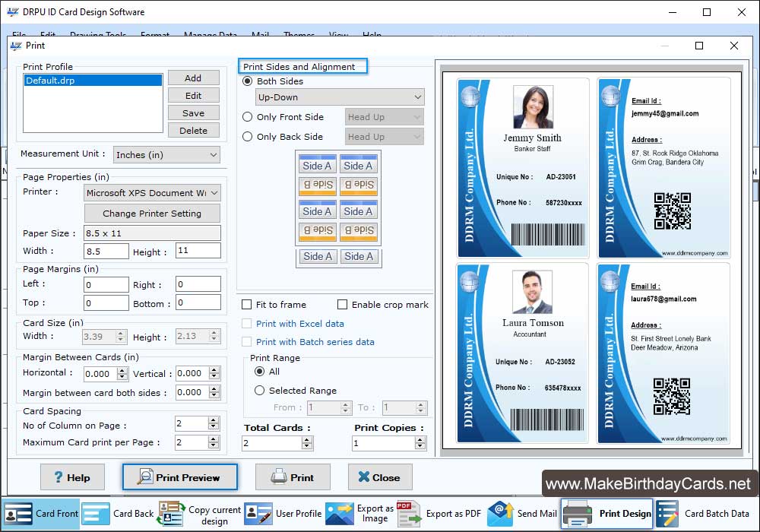
Task: Check Print with Batch series data
Action: tap(247, 341)
